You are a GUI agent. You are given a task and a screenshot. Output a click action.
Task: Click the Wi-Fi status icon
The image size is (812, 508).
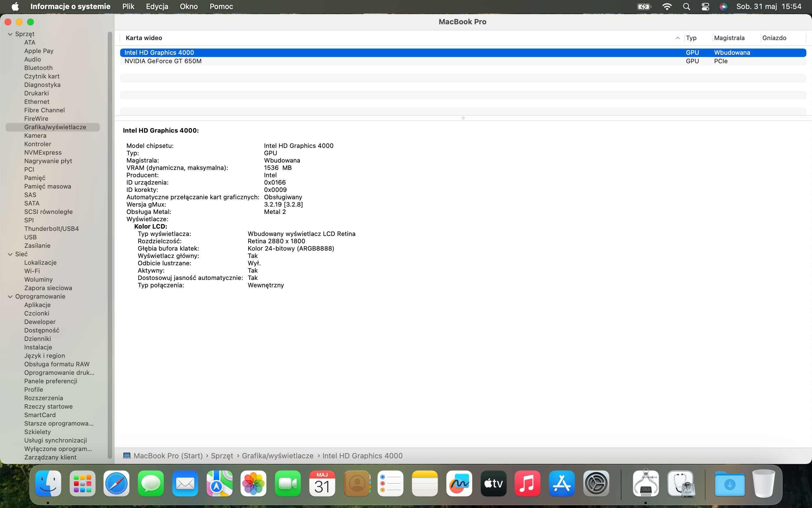(x=667, y=6)
